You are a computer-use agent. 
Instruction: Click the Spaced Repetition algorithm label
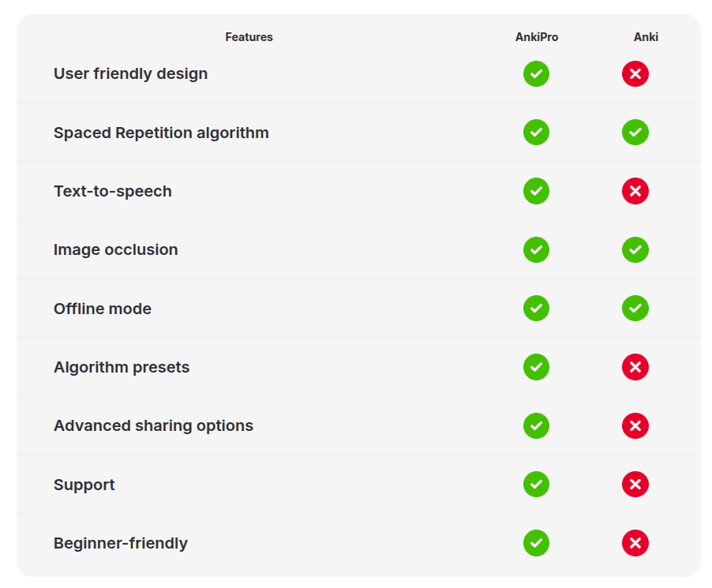(x=161, y=133)
